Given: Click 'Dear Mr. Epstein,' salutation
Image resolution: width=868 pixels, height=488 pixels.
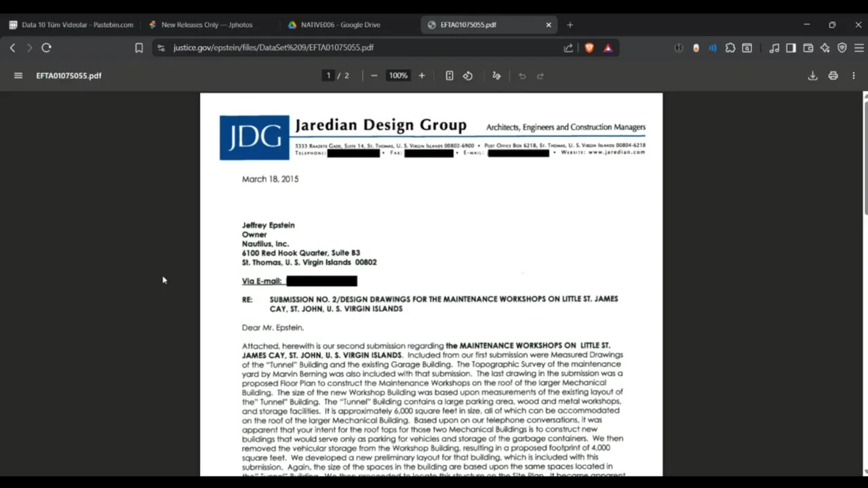Looking at the screenshot, I should [x=273, y=327].
